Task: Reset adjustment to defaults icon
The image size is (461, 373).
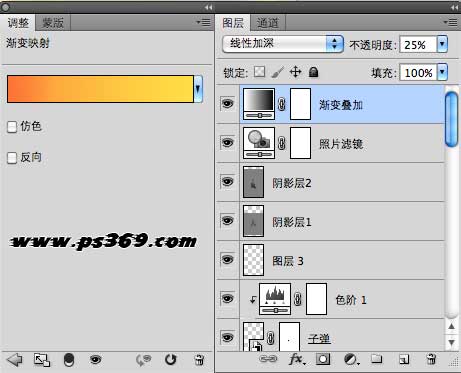Action: (x=171, y=360)
